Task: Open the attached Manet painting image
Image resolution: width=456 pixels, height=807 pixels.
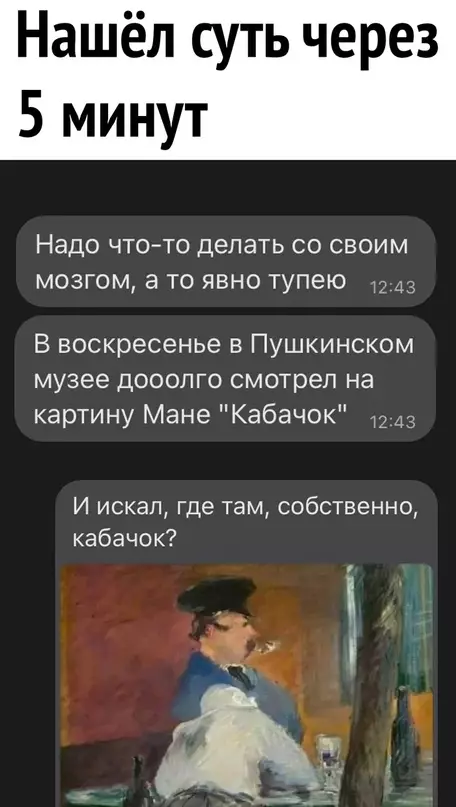Action: tap(247, 685)
